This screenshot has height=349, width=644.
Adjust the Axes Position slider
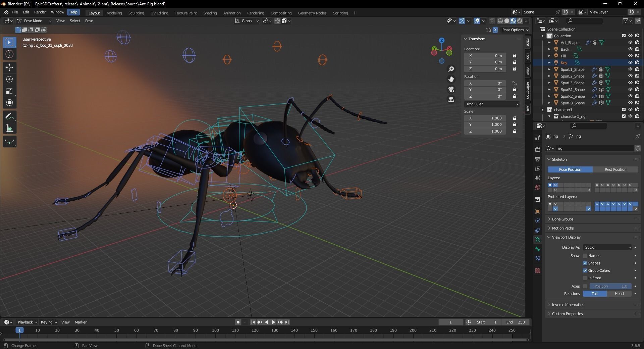tap(610, 286)
